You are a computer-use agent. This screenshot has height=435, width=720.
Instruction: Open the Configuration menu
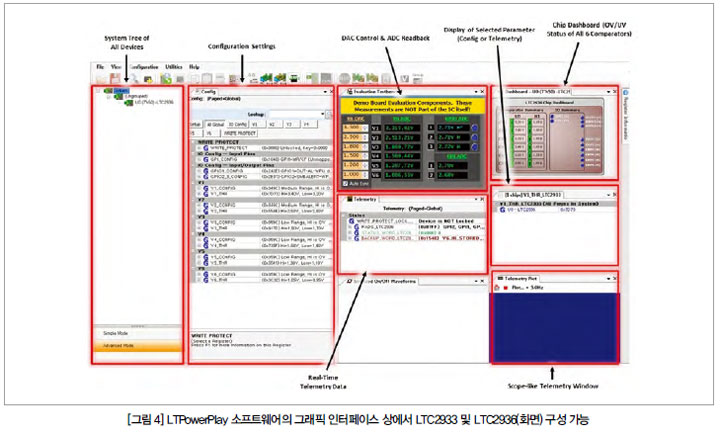coord(144,67)
